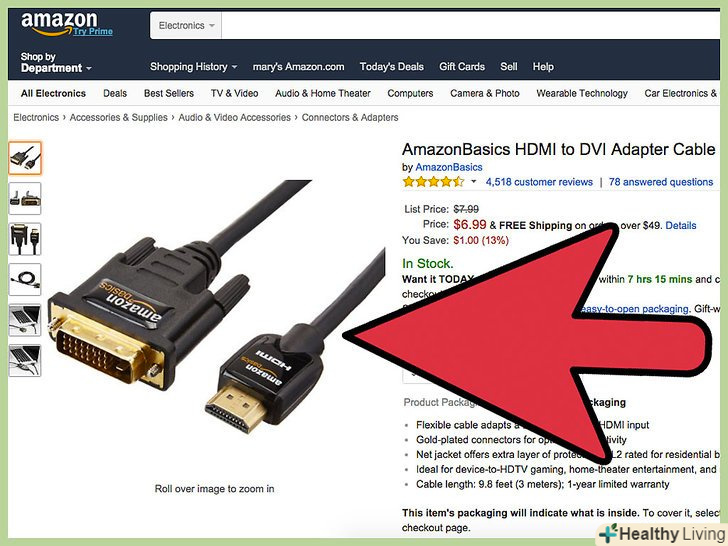Select the second connector ends thumbnail
This screenshot has height=546, width=728.
click(25, 199)
